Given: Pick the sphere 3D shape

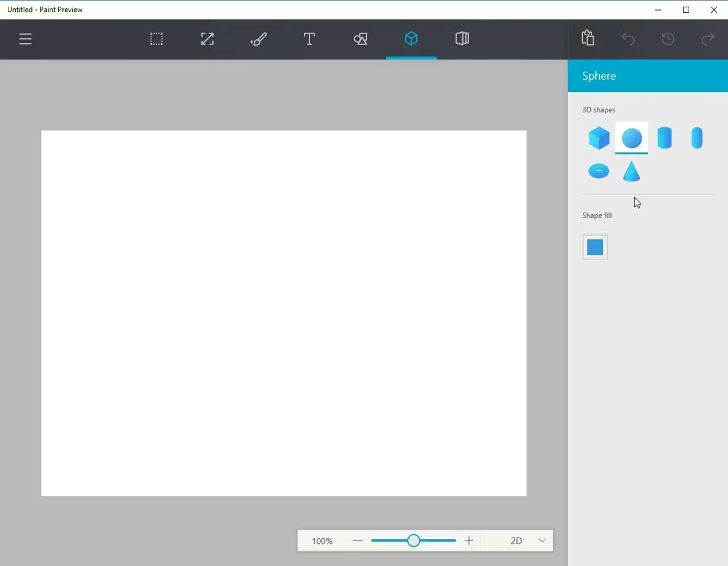Looking at the screenshot, I should (x=632, y=138).
